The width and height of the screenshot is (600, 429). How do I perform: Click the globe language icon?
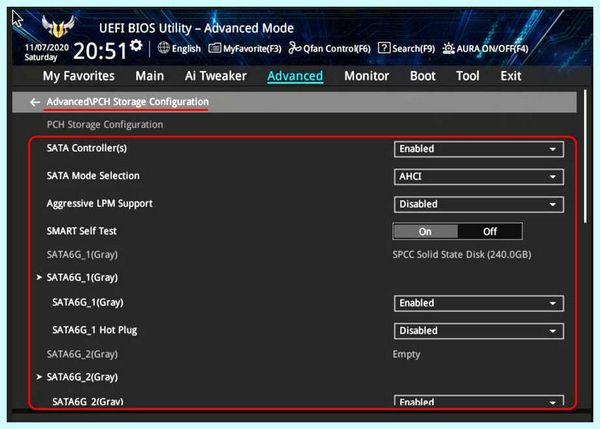click(164, 48)
